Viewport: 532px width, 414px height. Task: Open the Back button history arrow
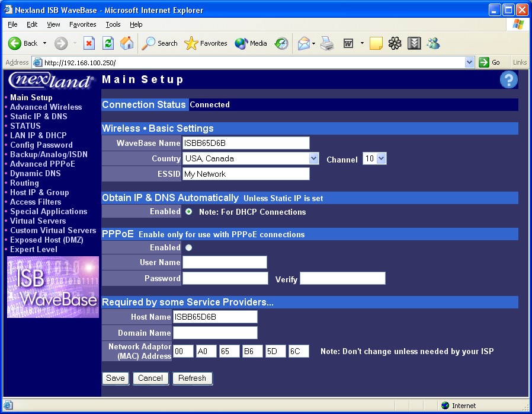[x=44, y=43]
